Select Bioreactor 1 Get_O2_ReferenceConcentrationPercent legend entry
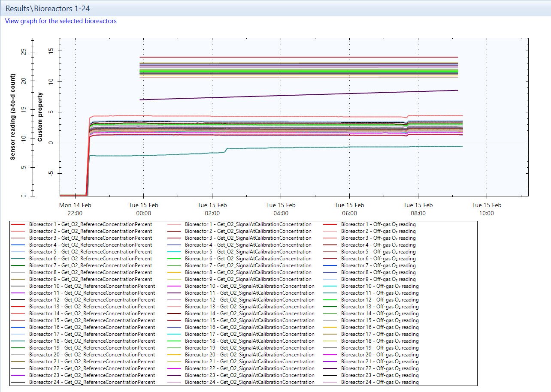The height and width of the screenshot is (392, 551). pyautogui.click(x=90, y=224)
